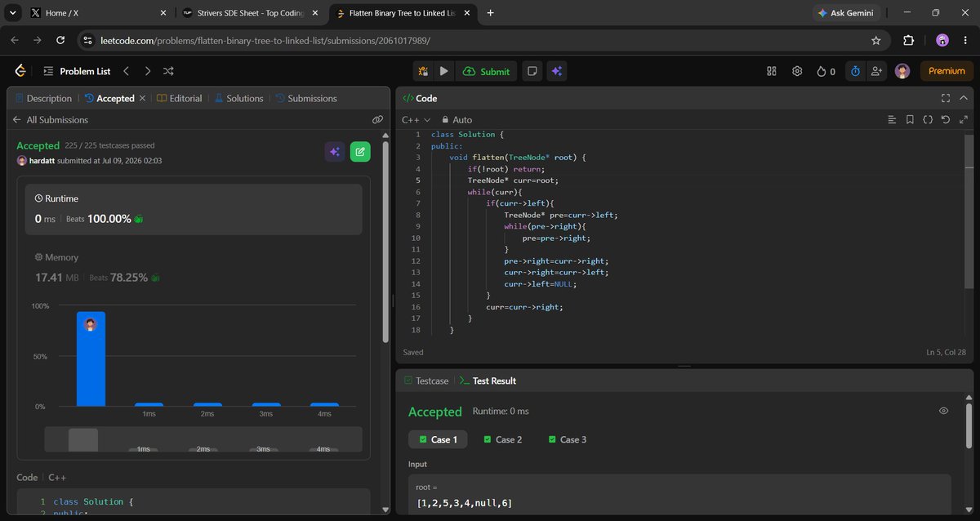Reset code with the undo arrow icon

coord(946,119)
